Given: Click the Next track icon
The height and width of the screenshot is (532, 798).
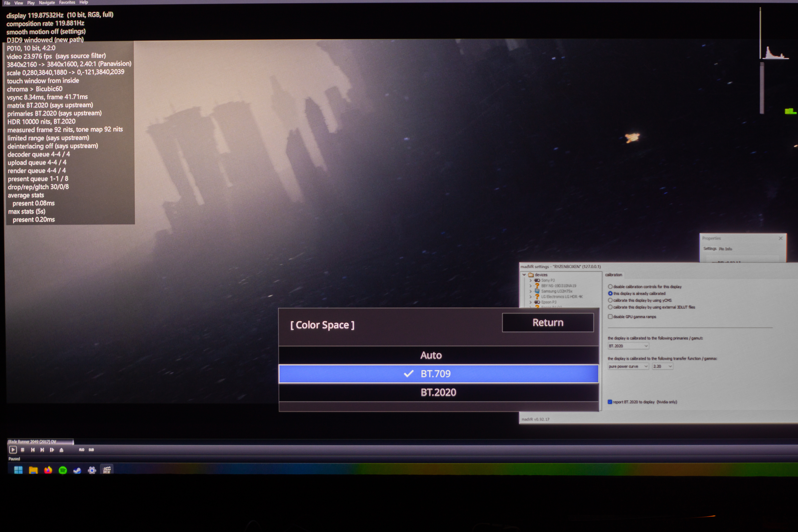Looking at the screenshot, I should pyautogui.click(x=42, y=450).
